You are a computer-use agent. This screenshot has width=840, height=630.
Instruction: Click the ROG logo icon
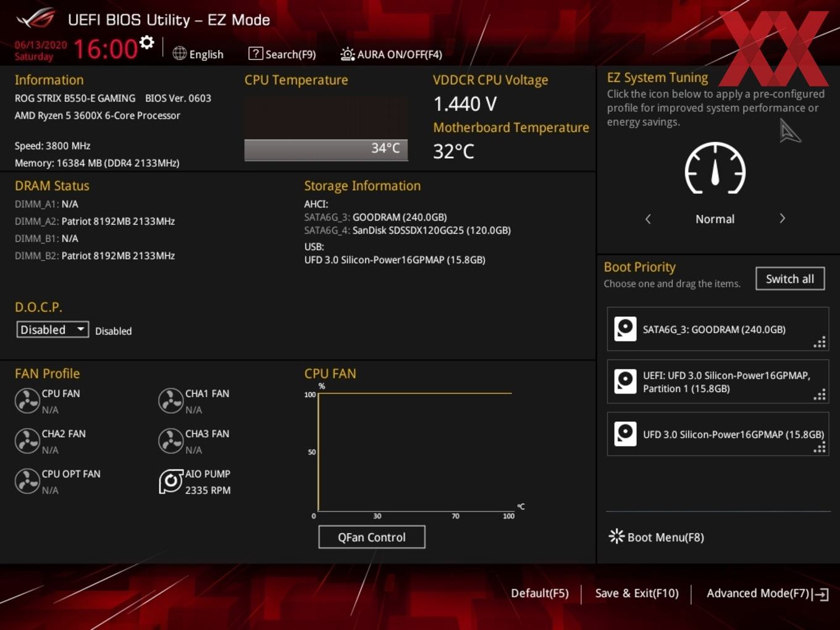pos(36,19)
